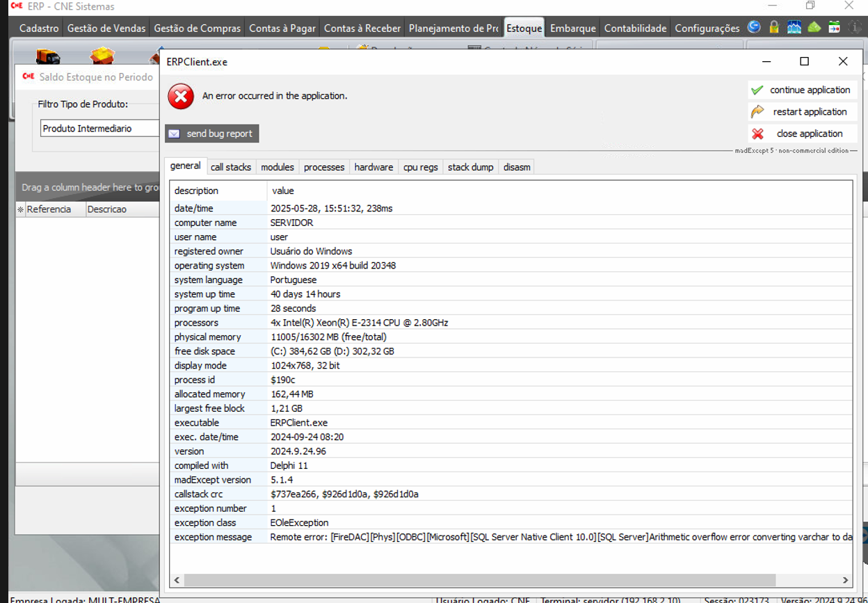Click the calendar icon with the arrow

835,27
